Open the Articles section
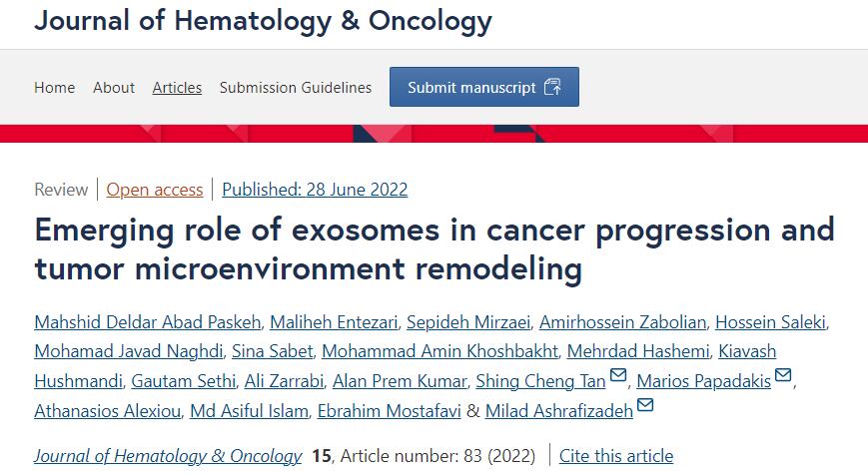The height and width of the screenshot is (474, 868). [177, 88]
